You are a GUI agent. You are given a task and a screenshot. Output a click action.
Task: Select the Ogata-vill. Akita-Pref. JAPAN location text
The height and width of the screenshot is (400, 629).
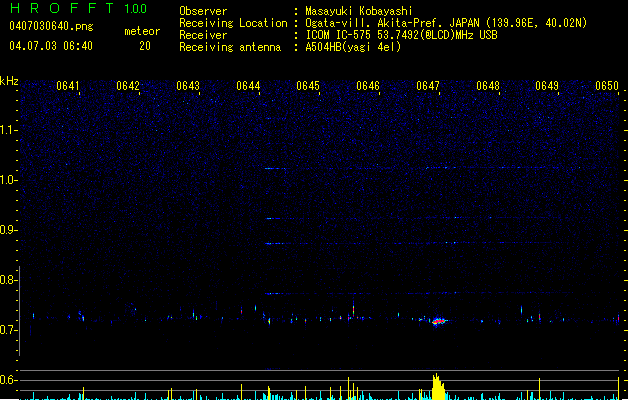pyautogui.click(x=446, y=23)
